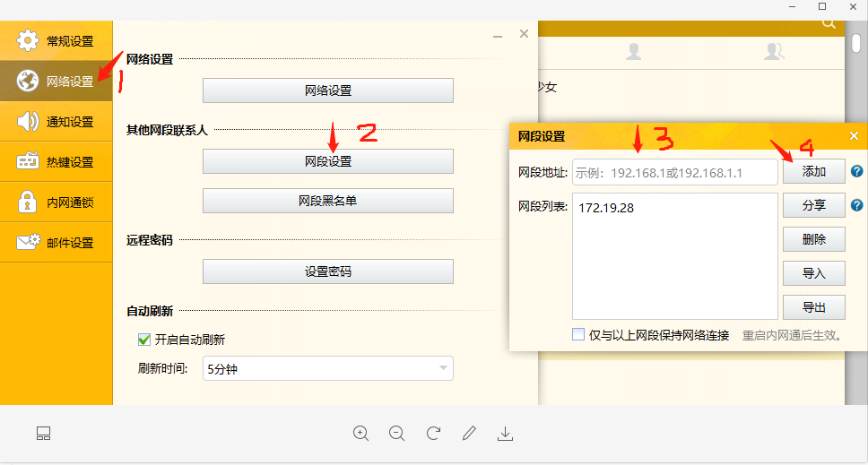The height and width of the screenshot is (465, 868).
Task: Click the 导入 button
Action: (x=814, y=273)
